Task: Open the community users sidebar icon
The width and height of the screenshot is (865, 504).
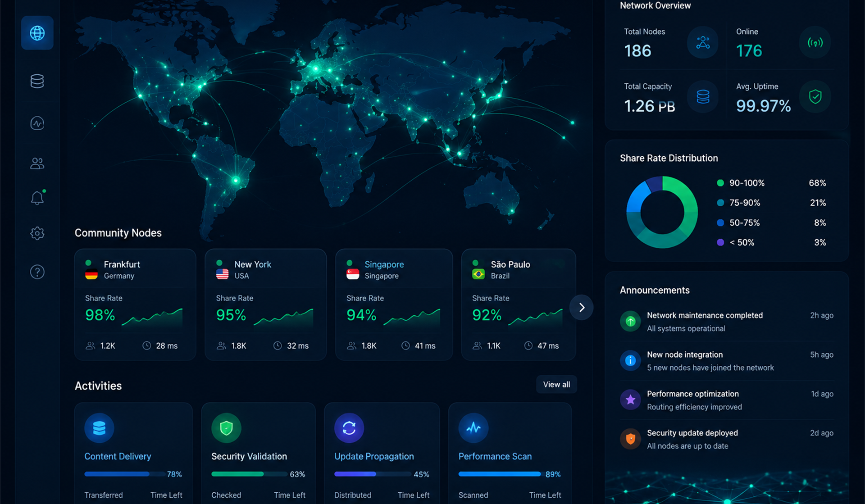Action: click(x=37, y=163)
